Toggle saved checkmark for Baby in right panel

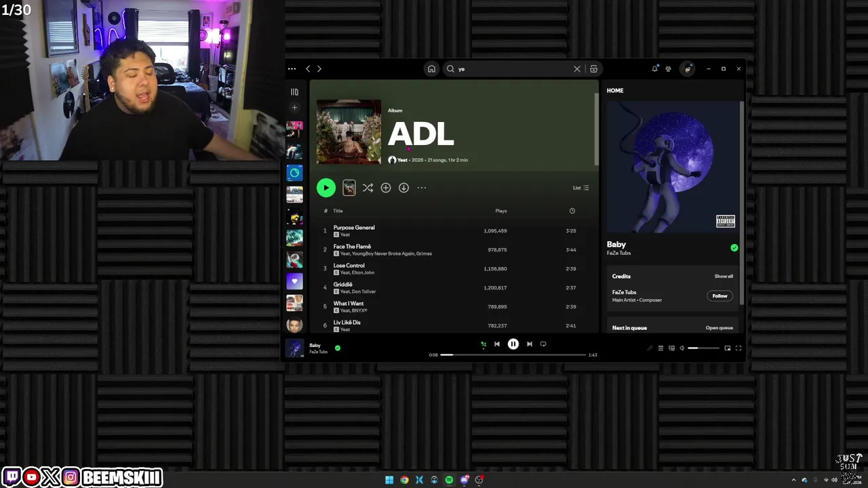[734, 248]
